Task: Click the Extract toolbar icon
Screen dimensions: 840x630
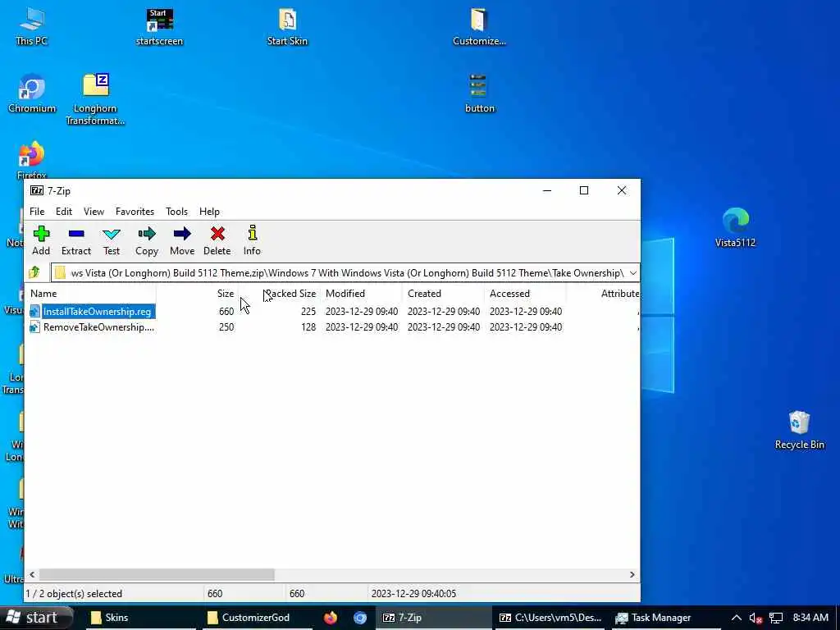Action: [x=76, y=240]
